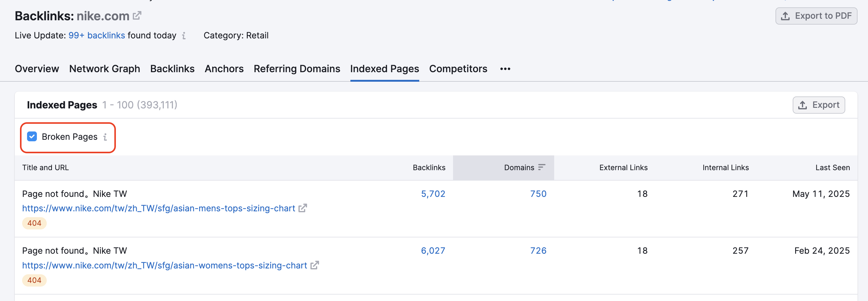Click the 404 badge on the first row
The image size is (868, 301).
coord(34,223)
